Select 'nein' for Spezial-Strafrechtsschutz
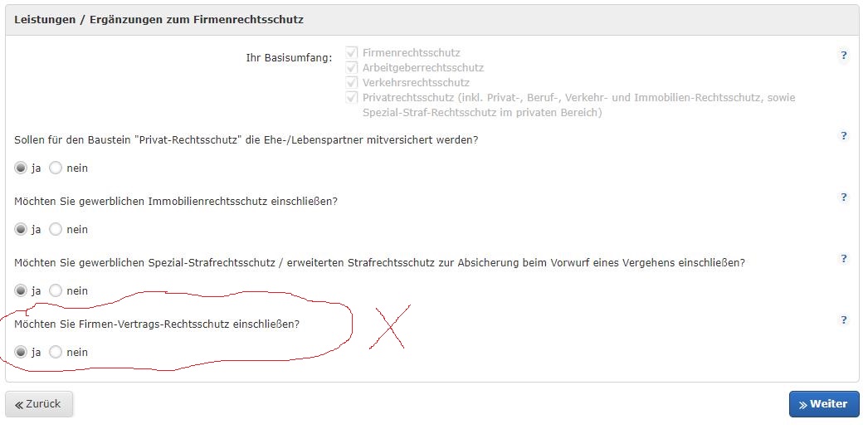The image size is (868, 434). pos(56,290)
